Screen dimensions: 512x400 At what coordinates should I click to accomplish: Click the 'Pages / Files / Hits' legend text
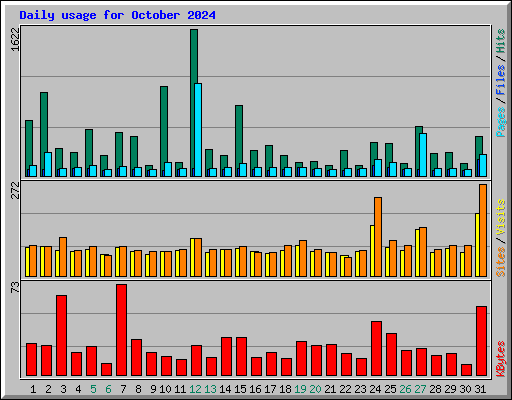(501, 83)
